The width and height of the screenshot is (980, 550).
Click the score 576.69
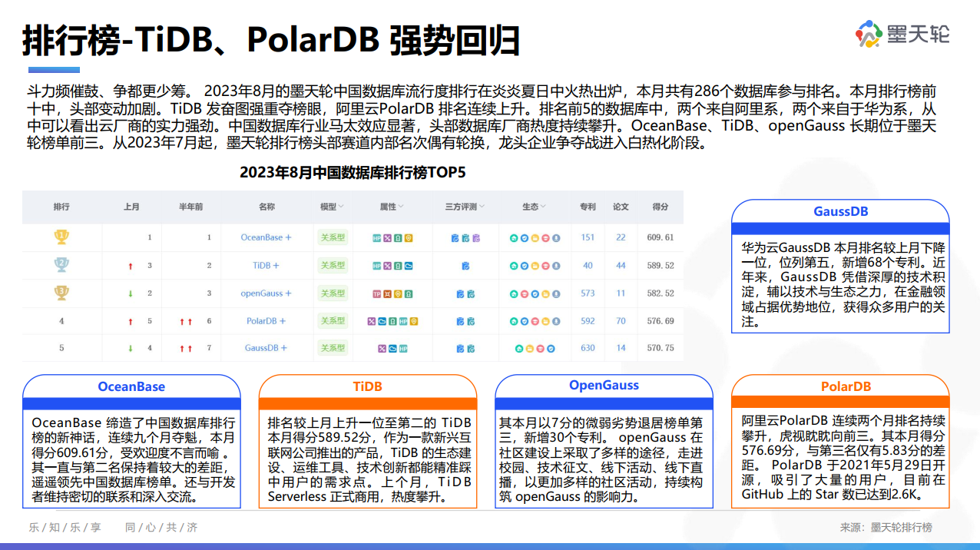[661, 321]
